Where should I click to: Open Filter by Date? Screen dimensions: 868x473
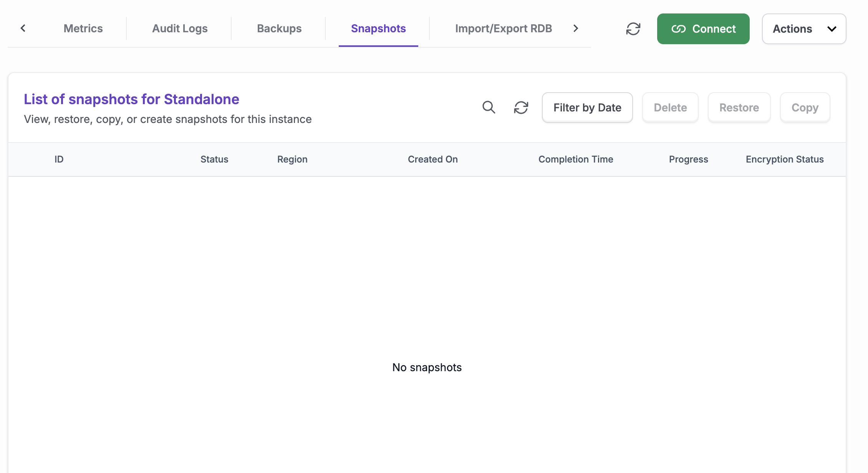coord(587,108)
